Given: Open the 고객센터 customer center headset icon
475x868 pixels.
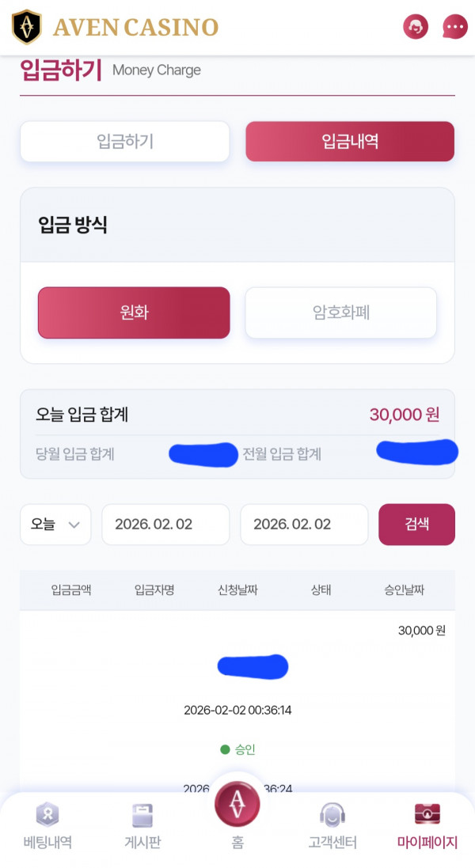Looking at the screenshot, I should tap(332, 823).
